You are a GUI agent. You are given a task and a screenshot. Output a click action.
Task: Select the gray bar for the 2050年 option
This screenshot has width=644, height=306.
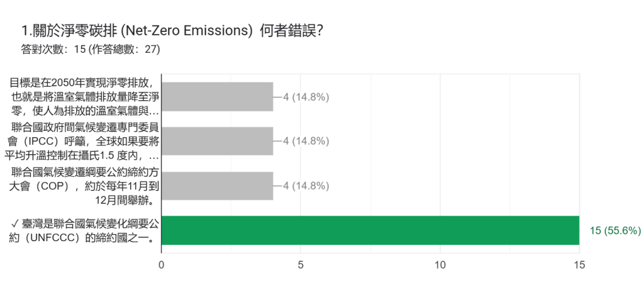pos(218,97)
